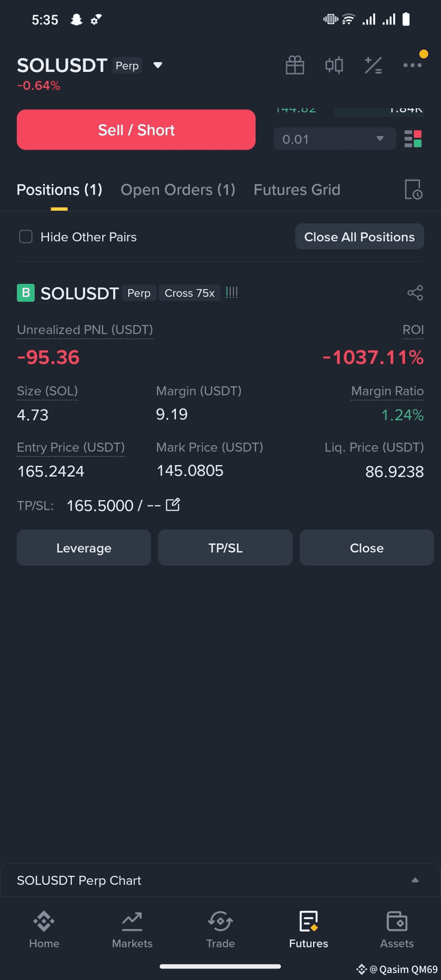
Task: Open the candlestick chart icon
Action: 334,65
